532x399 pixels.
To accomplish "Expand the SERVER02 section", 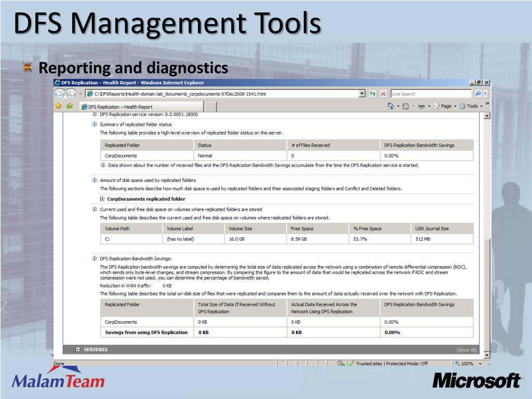I will coord(78,349).
